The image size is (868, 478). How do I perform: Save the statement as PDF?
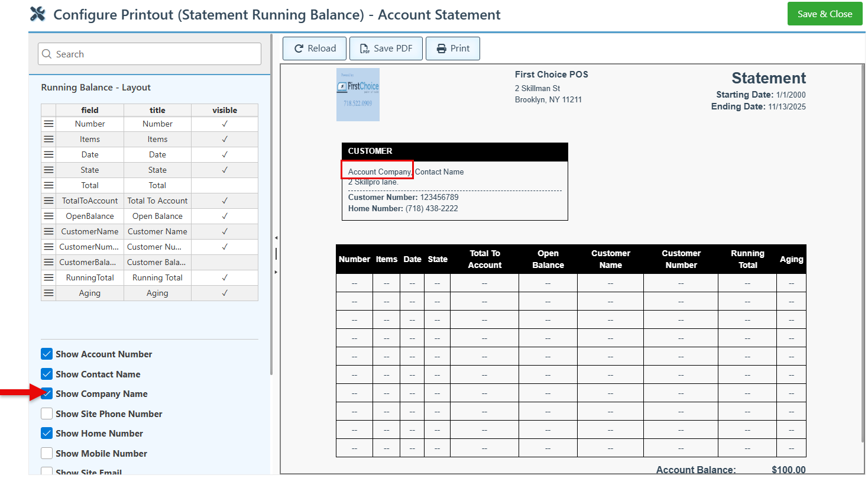386,49
